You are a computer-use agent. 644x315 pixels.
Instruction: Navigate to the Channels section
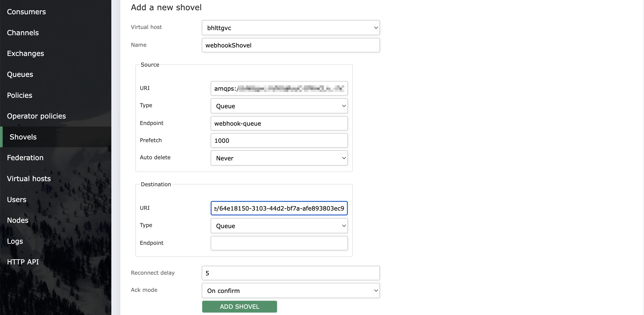point(23,33)
